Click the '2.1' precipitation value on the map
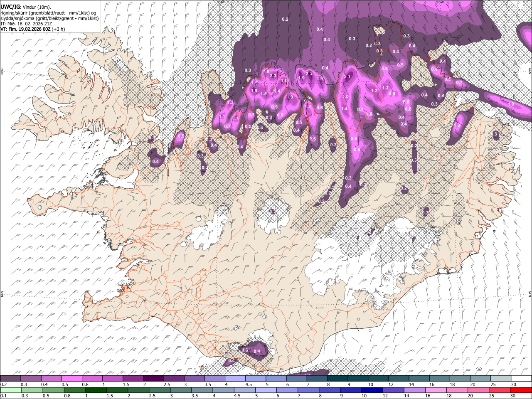Screen dimensions: 532x399 point(347,77)
